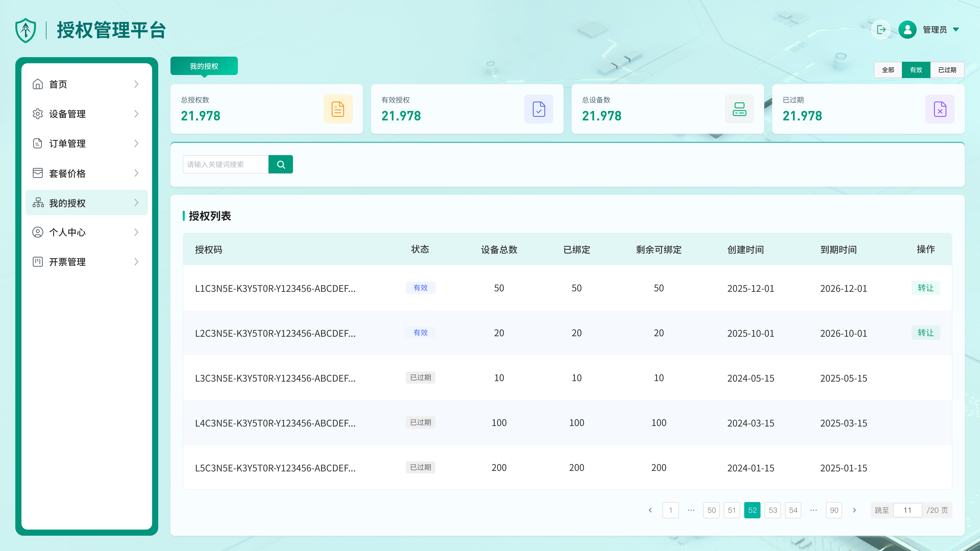
Task: Expand the 订单管理 sidebar chevron
Action: pyautogui.click(x=136, y=143)
